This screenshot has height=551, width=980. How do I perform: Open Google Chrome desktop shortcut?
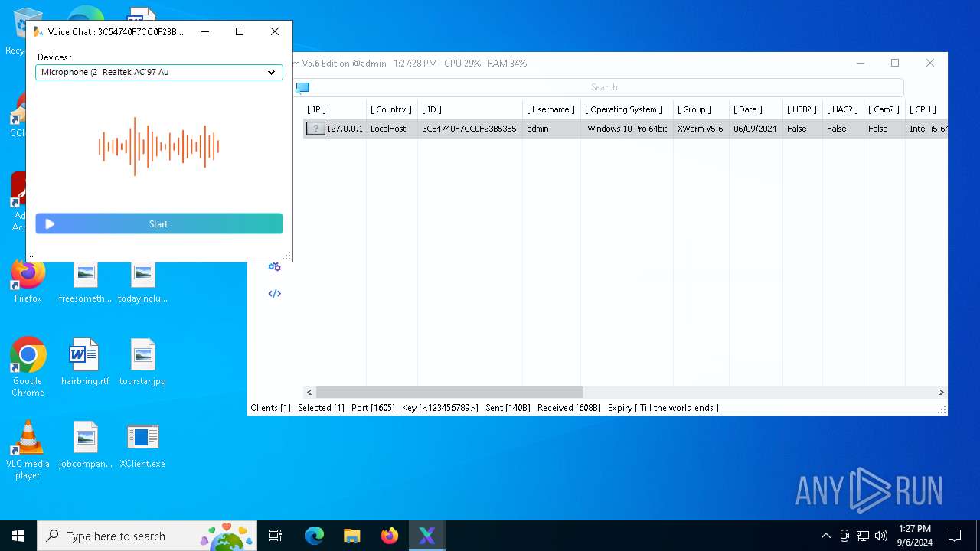[x=28, y=367]
